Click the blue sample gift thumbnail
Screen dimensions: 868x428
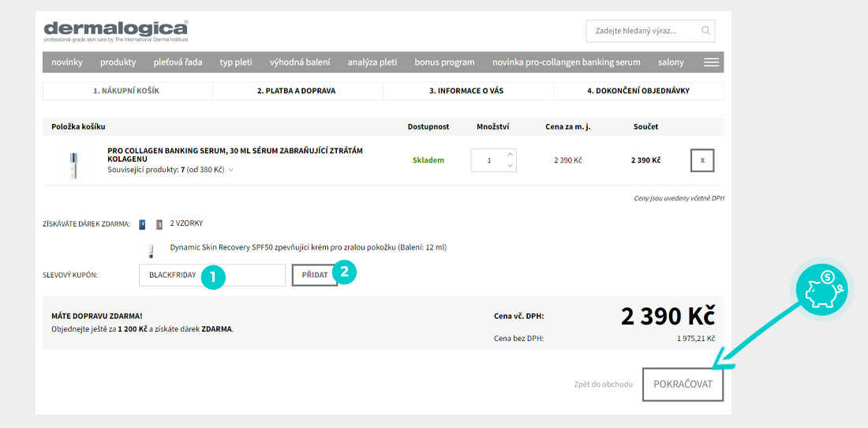click(x=142, y=224)
